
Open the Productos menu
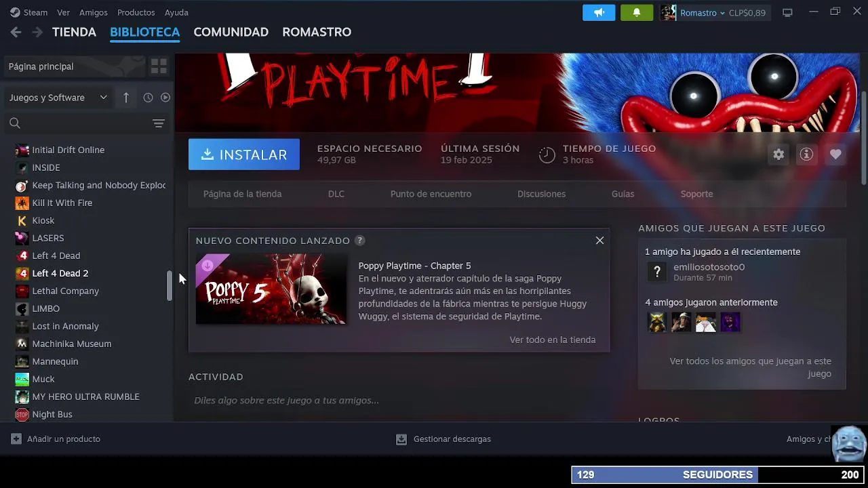pyautogui.click(x=136, y=12)
